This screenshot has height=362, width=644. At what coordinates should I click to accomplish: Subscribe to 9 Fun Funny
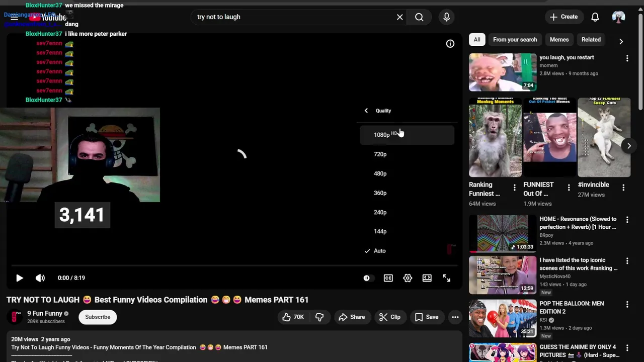click(x=98, y=317)
